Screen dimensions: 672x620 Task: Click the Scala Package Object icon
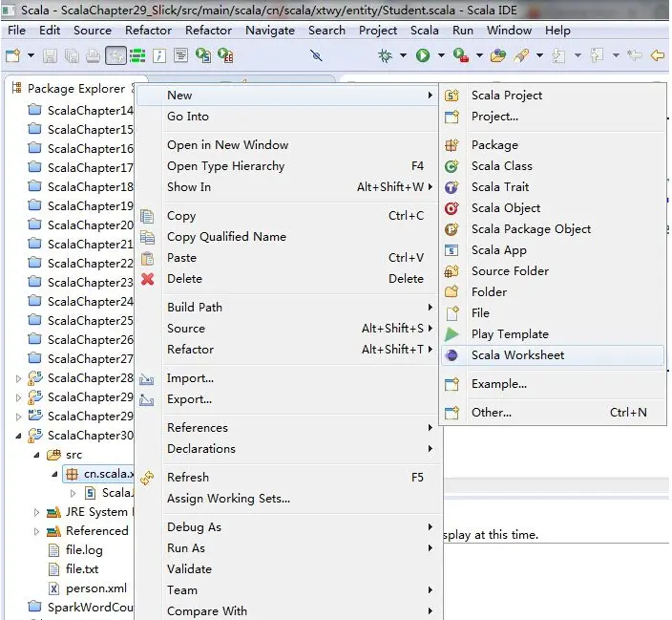pyautogui.click(x=451, y=229)
